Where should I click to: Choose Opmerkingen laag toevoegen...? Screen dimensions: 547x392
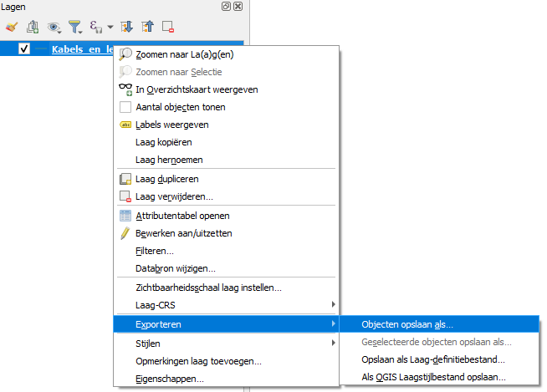(x=226, y=361)
